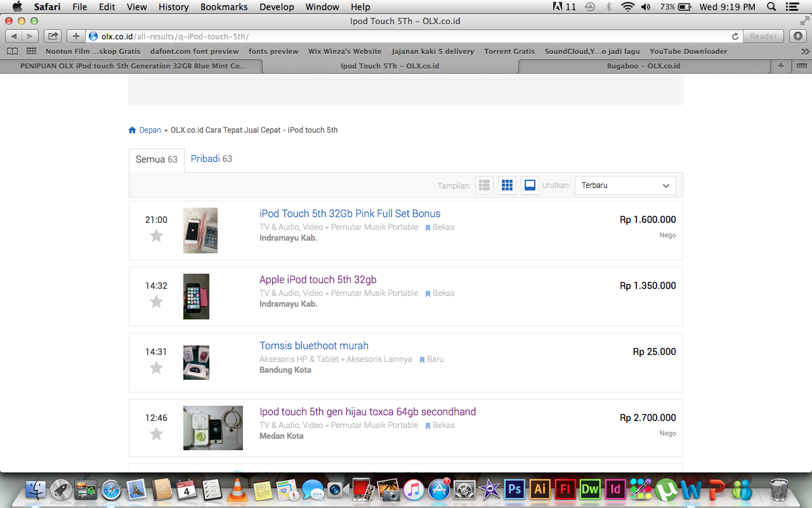
Task: Show the Downloads button in Safari
Action: [798, 36]
